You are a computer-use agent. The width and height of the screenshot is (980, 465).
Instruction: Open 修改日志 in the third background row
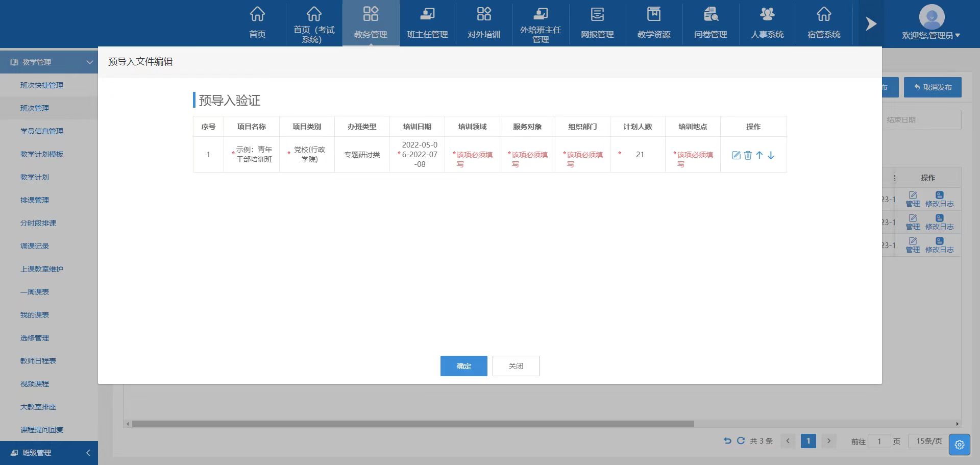[939, 245]
